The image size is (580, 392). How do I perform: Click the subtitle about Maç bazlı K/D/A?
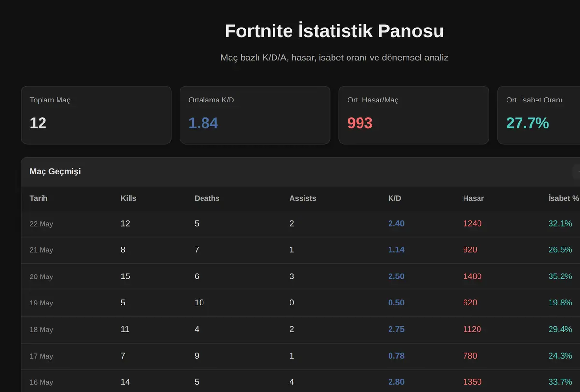[334, 58]
